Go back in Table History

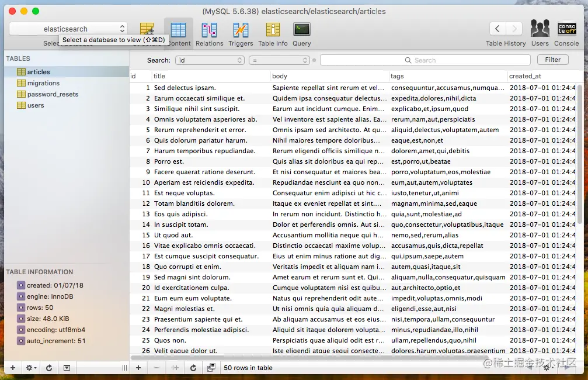[x=497, y=29]
